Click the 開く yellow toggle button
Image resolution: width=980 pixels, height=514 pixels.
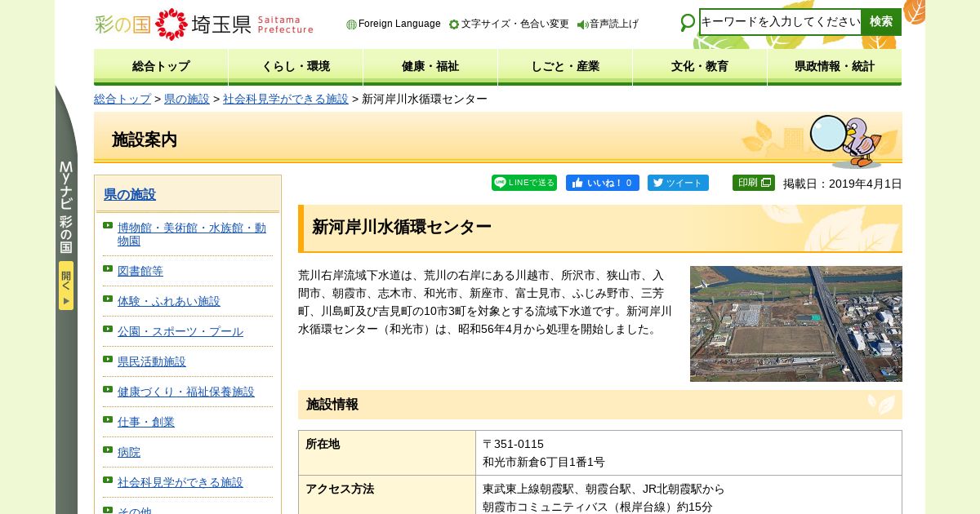click(x=66, y=286)
